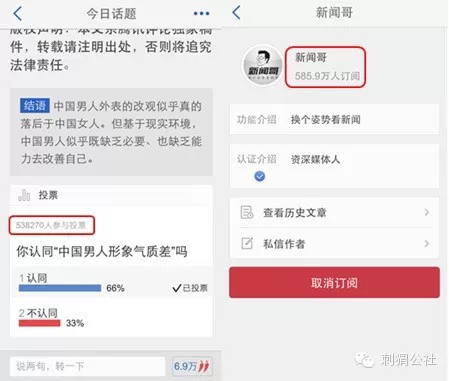This screenshot has height=381, width=449.
Task: Click the blue verified badge icon
Action: (260, 176)
